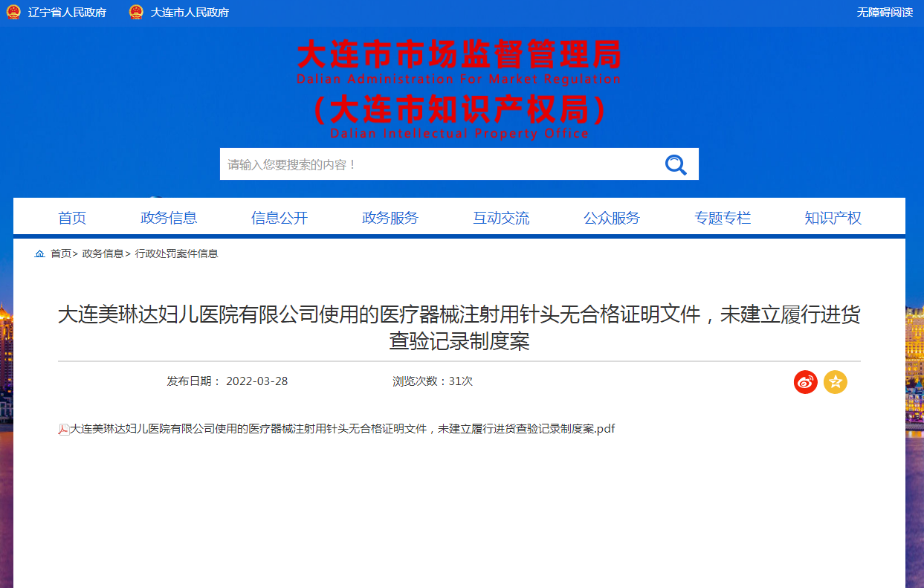Image resolution: width=924 pixels, height=588 pixels.
Task: Download the attached penalty case PDF link
Action: (342, 429)
